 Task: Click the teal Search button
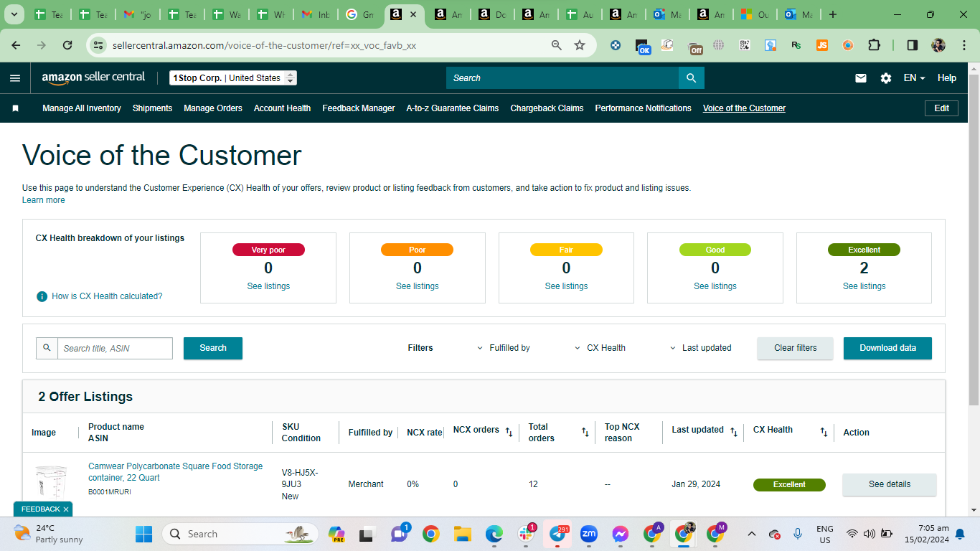click(213, 348)
